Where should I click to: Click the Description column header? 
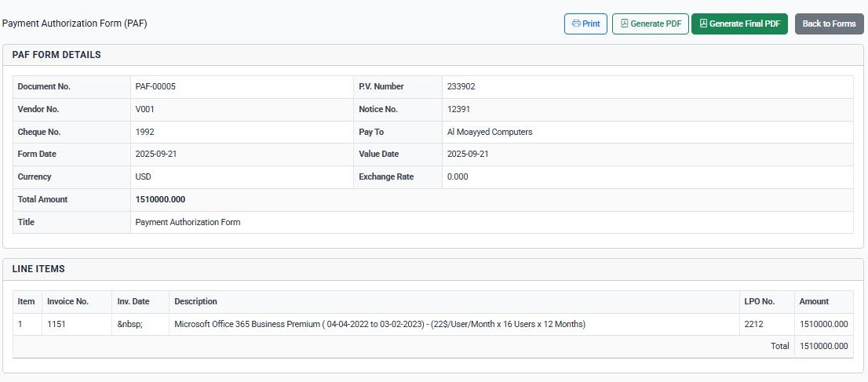pos(195,301)
